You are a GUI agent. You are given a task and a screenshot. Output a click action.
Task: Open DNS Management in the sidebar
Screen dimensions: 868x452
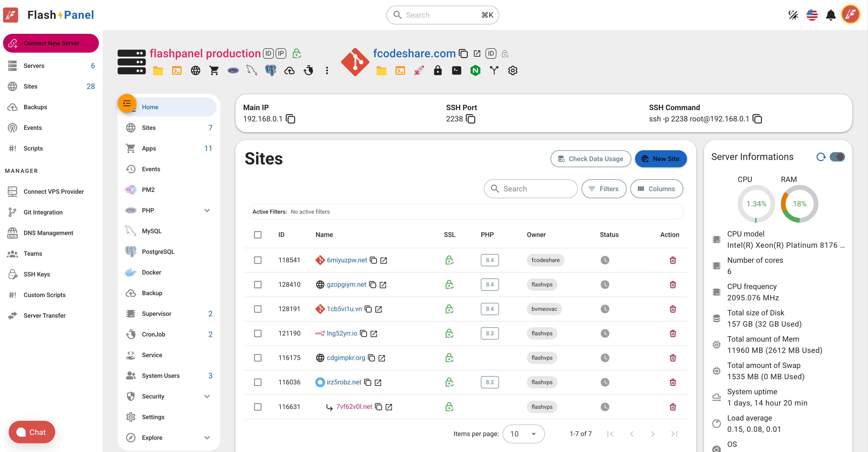click(51, 233)
